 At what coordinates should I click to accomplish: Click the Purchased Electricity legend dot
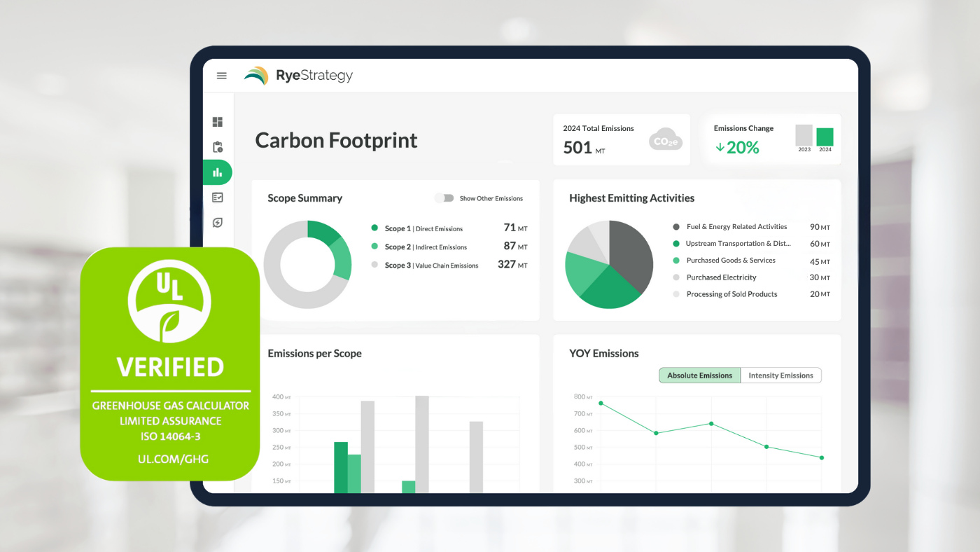coord(676,277)
